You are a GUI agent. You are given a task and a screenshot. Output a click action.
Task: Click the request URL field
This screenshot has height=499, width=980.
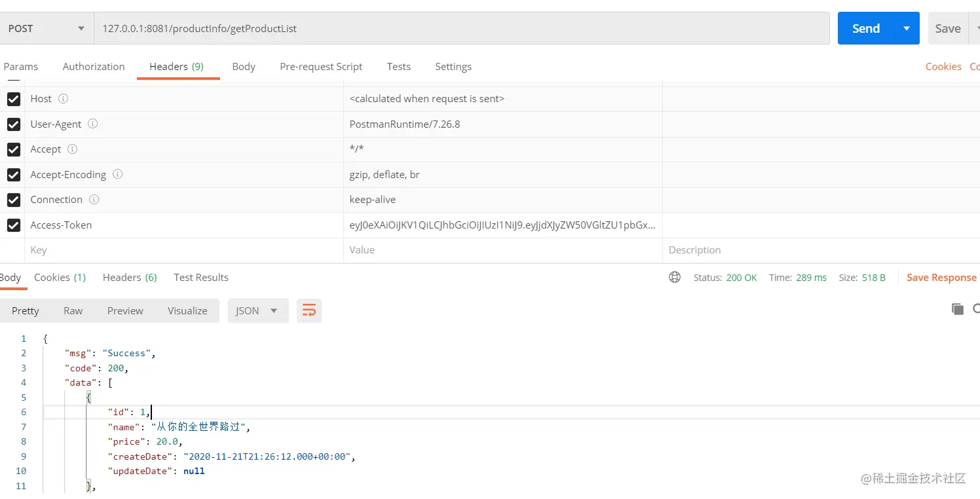[x=462, y=28]
